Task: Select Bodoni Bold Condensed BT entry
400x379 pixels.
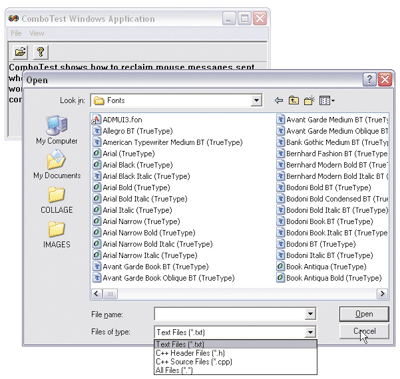Action: pos(332,199)
